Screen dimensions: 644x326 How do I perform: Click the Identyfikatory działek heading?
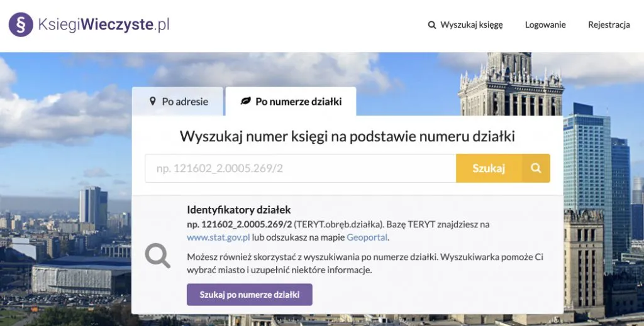click(239, 210)
